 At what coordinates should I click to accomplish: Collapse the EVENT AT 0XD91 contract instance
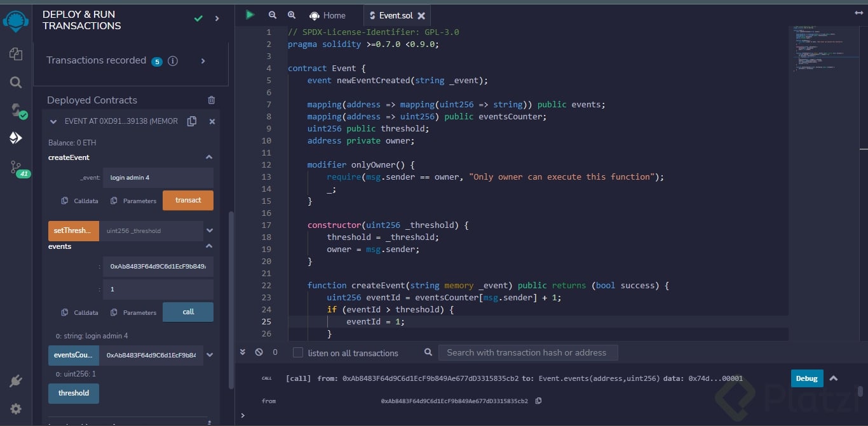click(x=53, y=121)
